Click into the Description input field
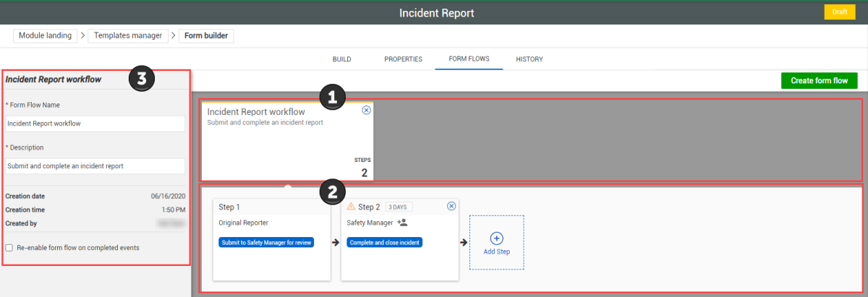Viewport: 868px width, 297px height. (95, 166)
